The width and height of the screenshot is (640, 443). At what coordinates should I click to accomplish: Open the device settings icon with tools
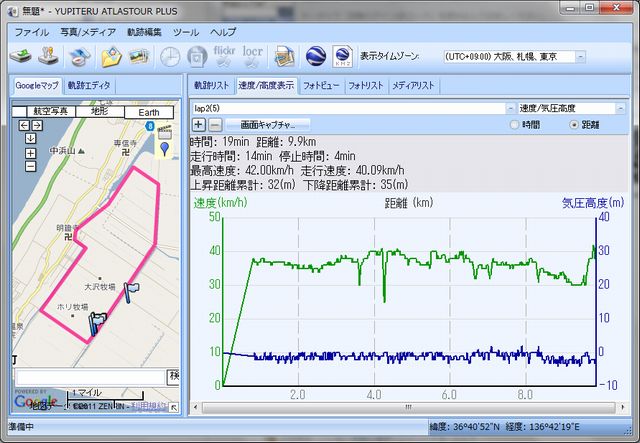coord(48,56)
